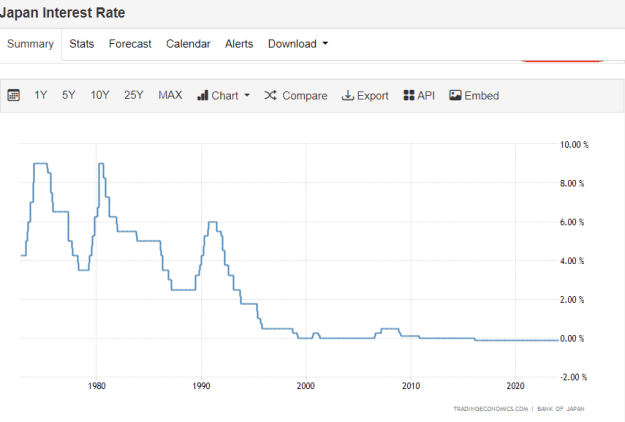
Task: Click the Compare shuffle-arrows icon
Action: pos(270,95)
